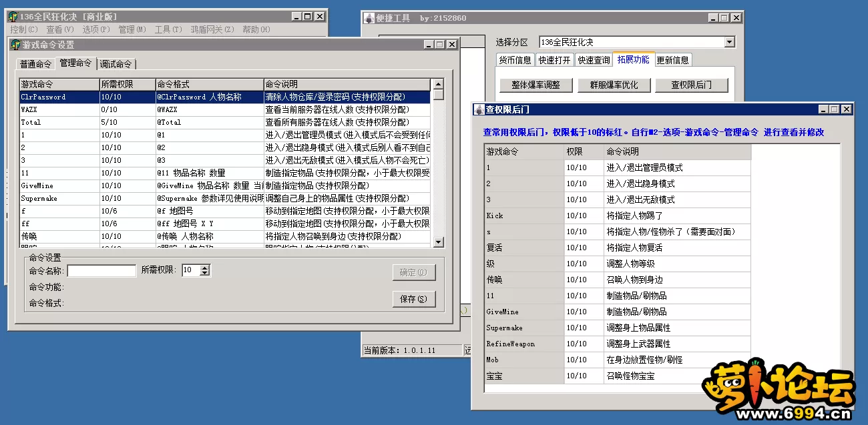
Task: Click the 游戏命令 column header in 游戏命令设置
Action: coord(59,85)
